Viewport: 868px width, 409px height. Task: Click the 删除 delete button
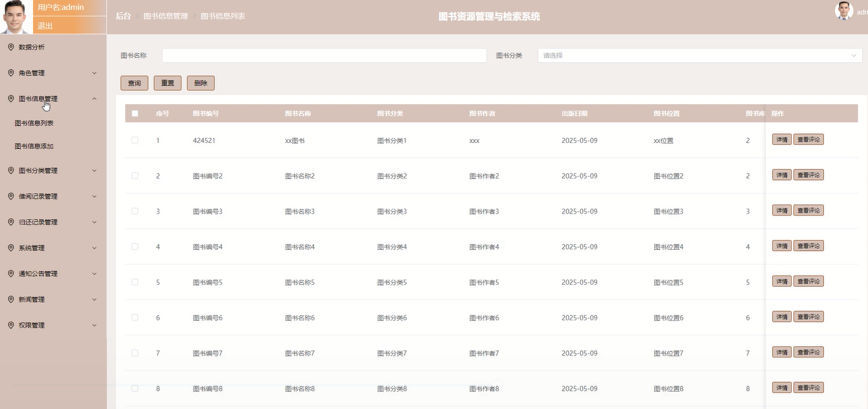pyautogui.click(x=201, y=83)
